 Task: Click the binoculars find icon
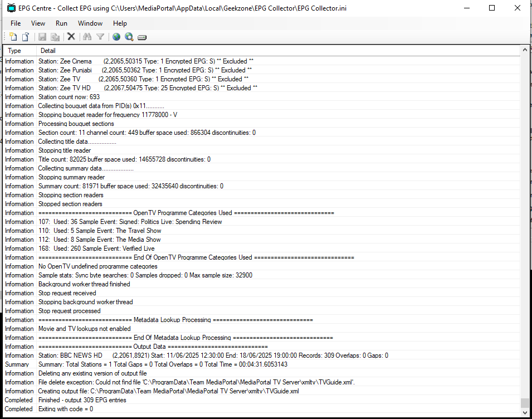coord(87,37)
